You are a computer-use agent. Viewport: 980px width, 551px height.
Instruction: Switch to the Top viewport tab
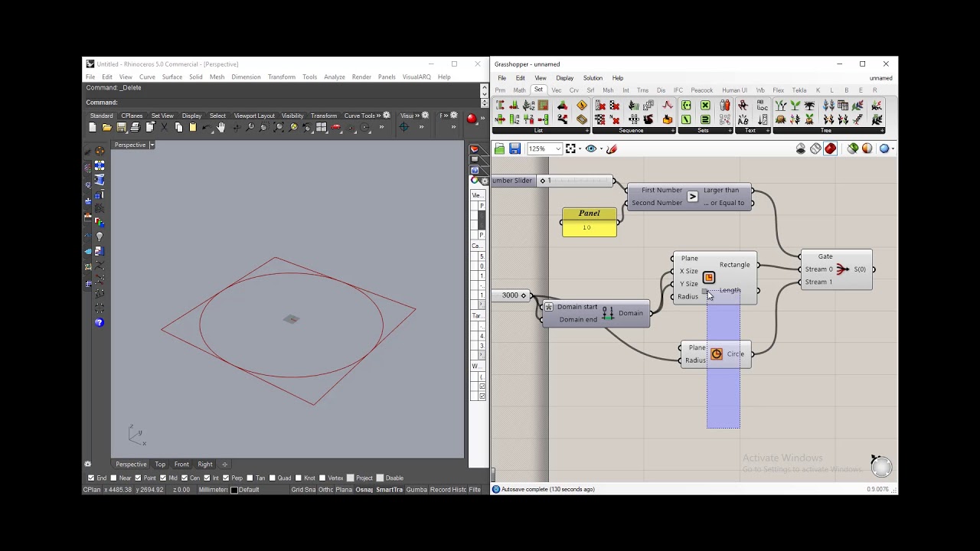click(160, 465)
